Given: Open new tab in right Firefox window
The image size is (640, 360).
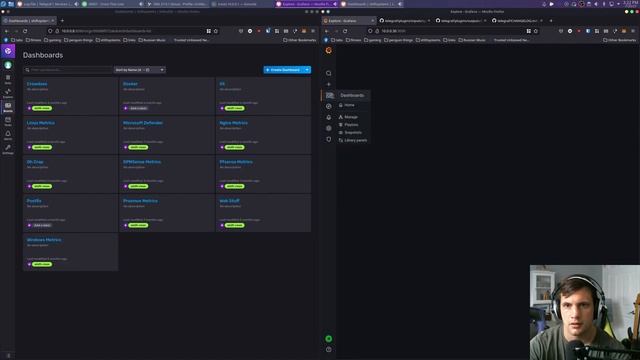Looking at the screenshot, I should [x=551, y=21].
